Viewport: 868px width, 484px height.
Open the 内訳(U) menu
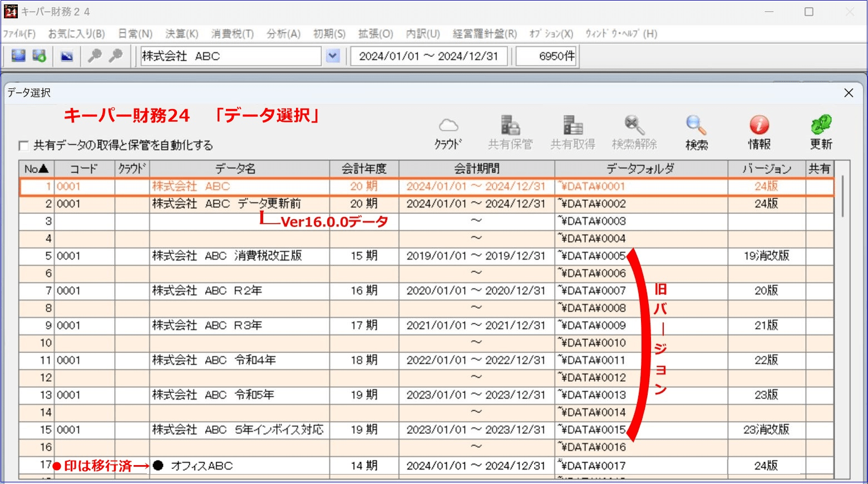pos(423,34)
